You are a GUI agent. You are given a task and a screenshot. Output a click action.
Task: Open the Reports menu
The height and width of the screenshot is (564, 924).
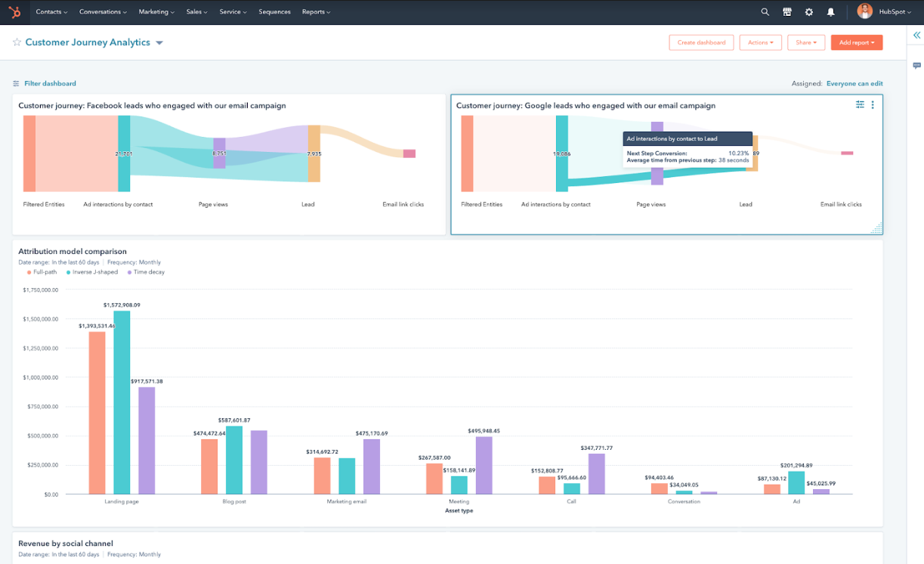click(316, 11)
